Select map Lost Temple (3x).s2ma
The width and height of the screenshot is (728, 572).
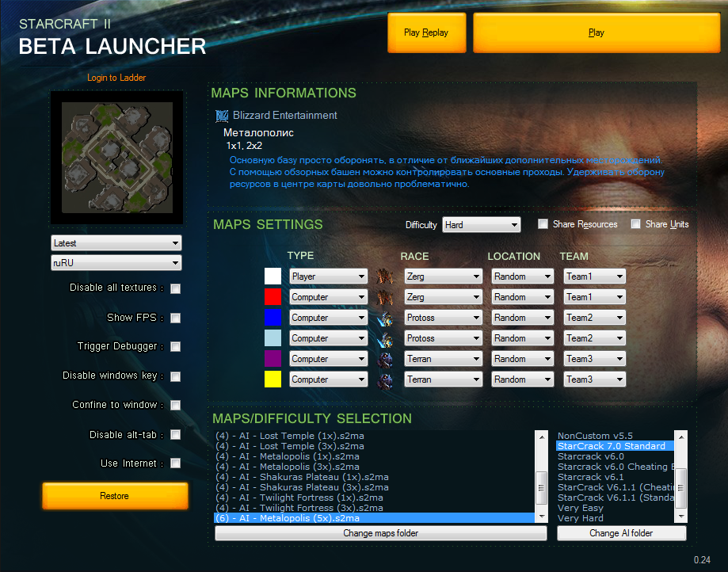(x=374, y=446)
